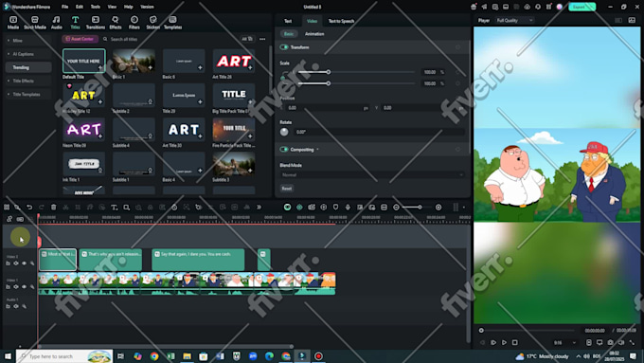Hide the Video 1 track with the eye icon
The height and width of the screenshot is (363, 644).
coord(24,286)
